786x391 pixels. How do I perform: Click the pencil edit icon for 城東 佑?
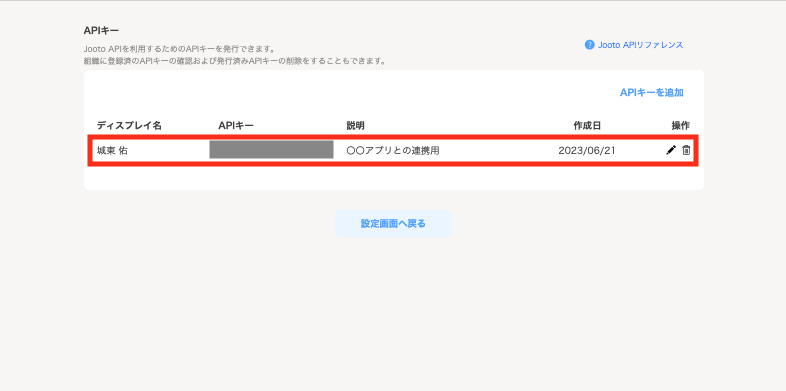671,150
